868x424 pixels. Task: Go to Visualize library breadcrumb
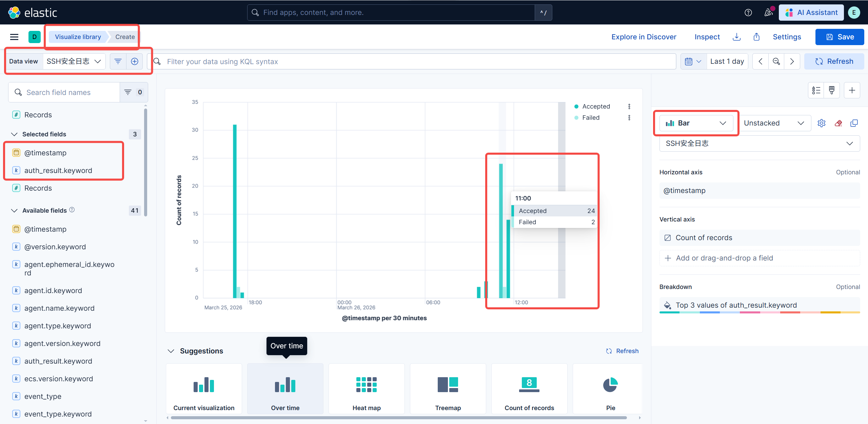pos(78,37)
